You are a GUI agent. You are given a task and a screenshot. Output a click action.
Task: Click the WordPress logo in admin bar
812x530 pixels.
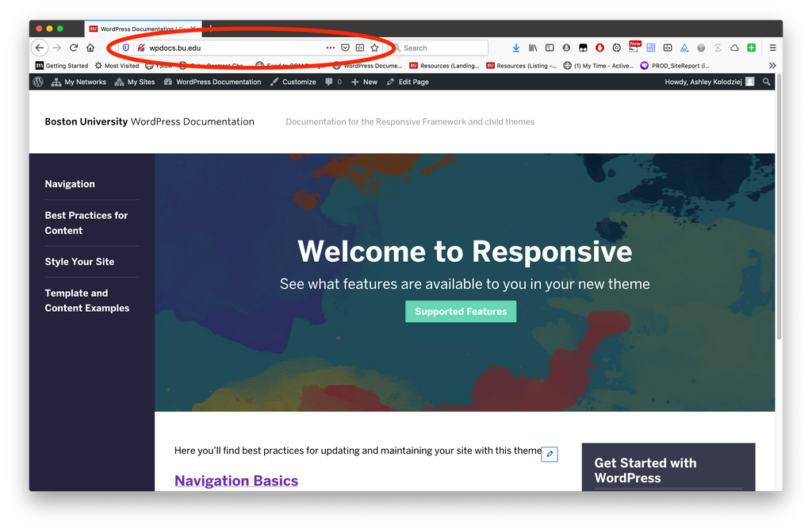[x=38, y=82]
